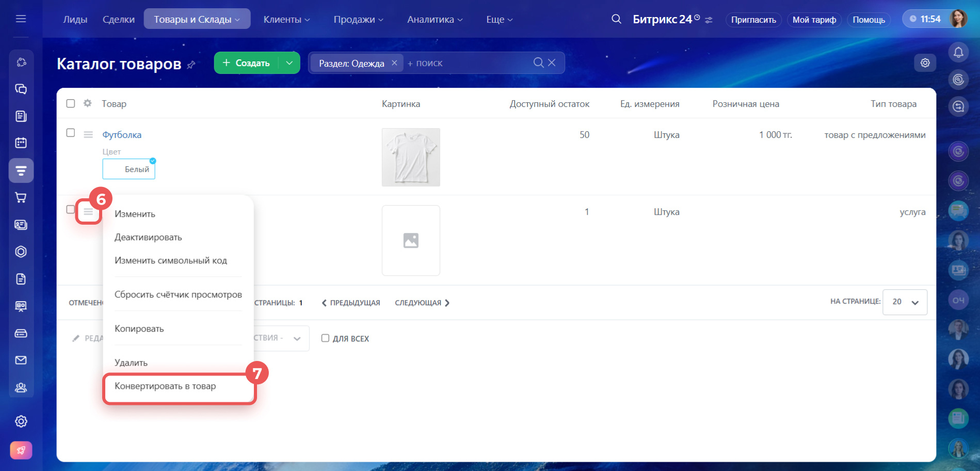
Task: Expand the Создать button dropdown arrow
Action: click(289, 63)
